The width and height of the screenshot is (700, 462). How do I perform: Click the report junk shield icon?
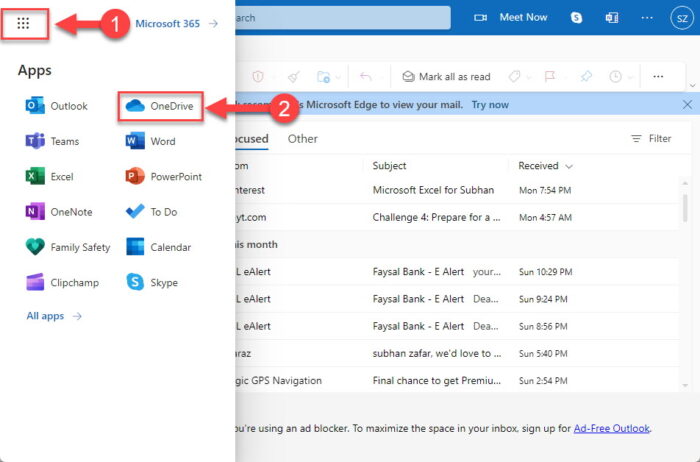point(258,77)
